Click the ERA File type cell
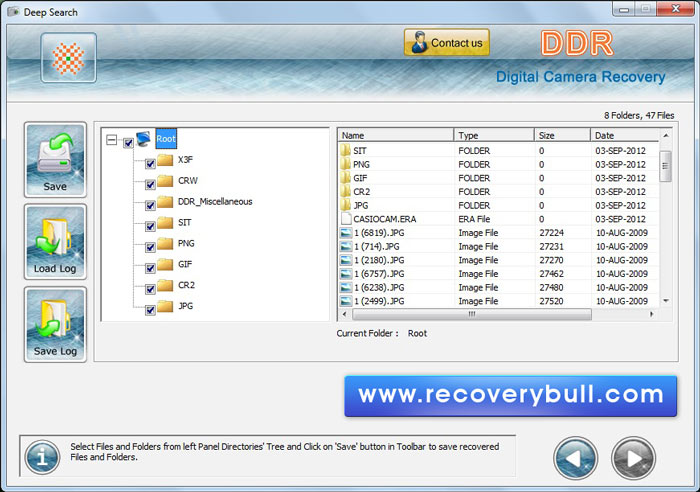Screen dimensions: 700x492 click(x=474, y=219)
